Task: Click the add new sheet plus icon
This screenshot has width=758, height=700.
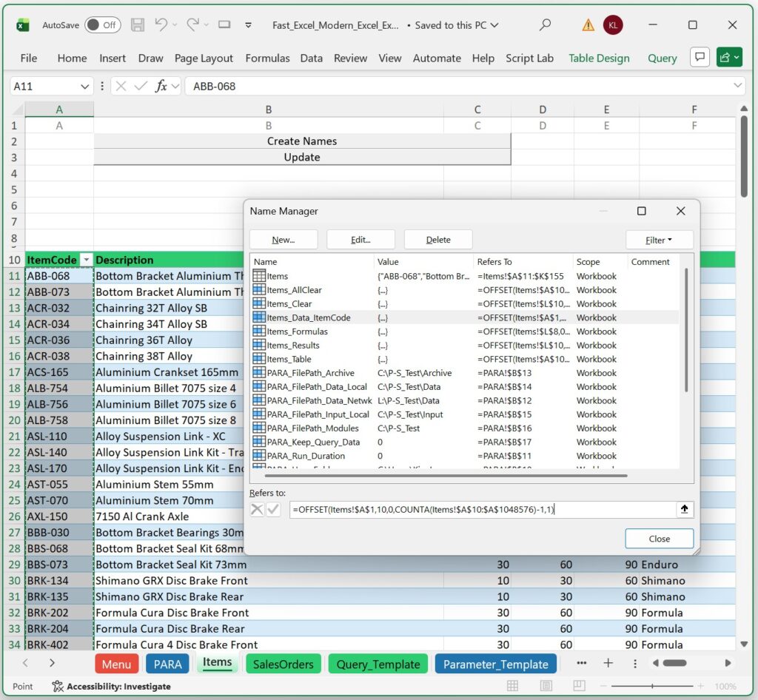Action: (x=606, y=664)
